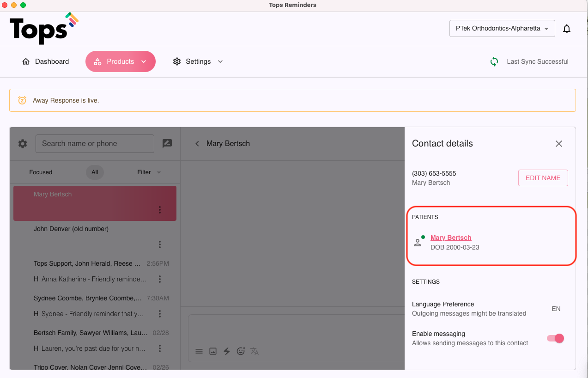
Task: Click the Dashboard home icon
Action: (26, 61)
